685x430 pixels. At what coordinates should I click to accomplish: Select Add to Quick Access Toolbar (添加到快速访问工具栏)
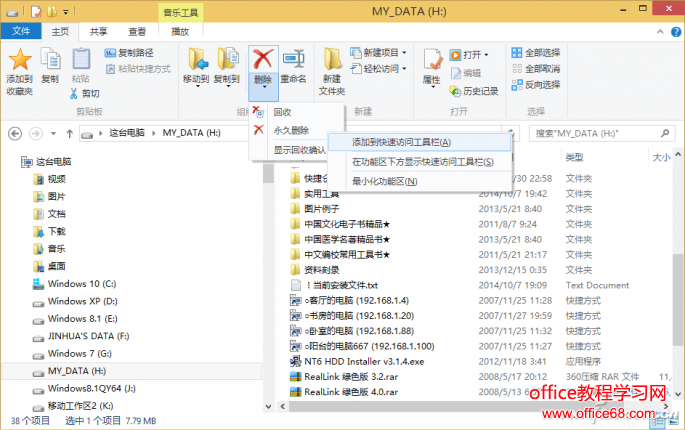point(419,142)
